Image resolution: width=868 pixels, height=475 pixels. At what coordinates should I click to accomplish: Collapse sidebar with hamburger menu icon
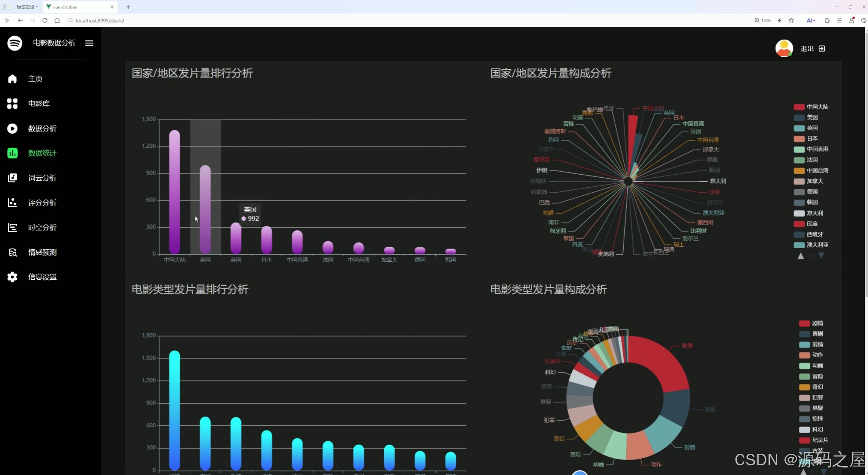[x=89, y=43]
